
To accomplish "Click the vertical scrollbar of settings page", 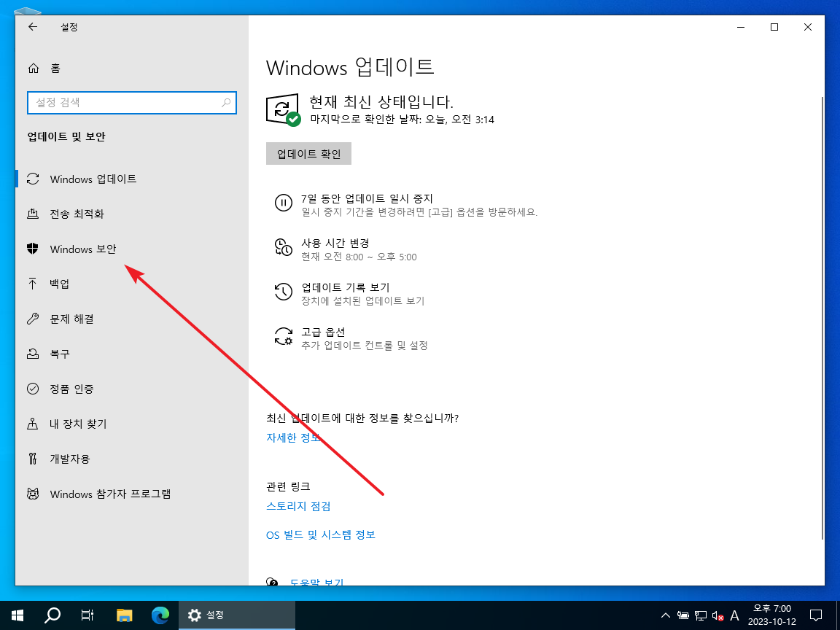I will [x=822, y=318].
